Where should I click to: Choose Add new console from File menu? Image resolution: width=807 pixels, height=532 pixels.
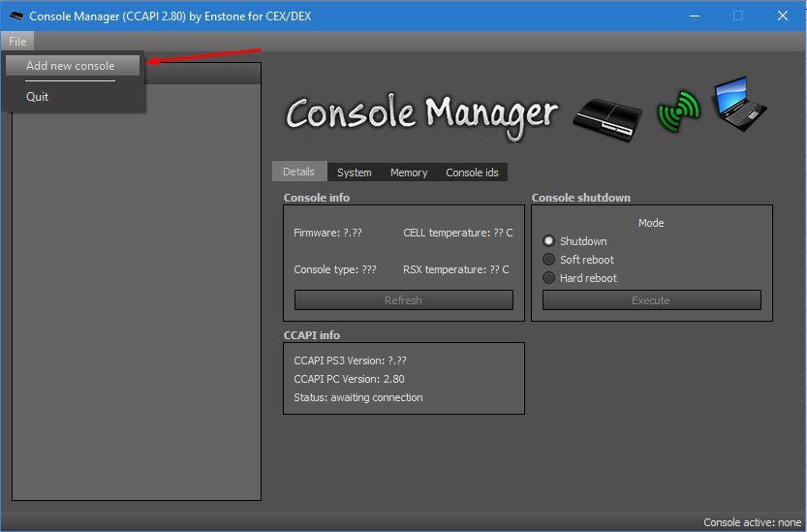(73, 66)
